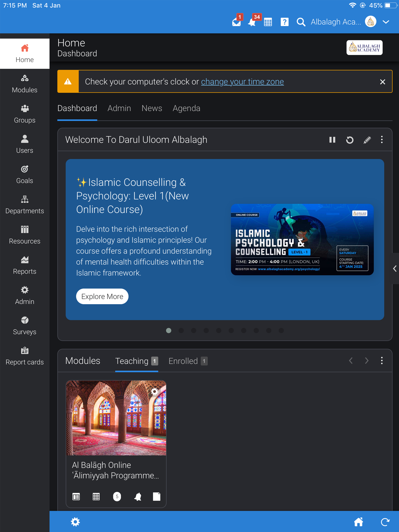Viewport: 399px width, 532px height.
Task: Jump to the last carousel slide dot
Action: [281, 330]
